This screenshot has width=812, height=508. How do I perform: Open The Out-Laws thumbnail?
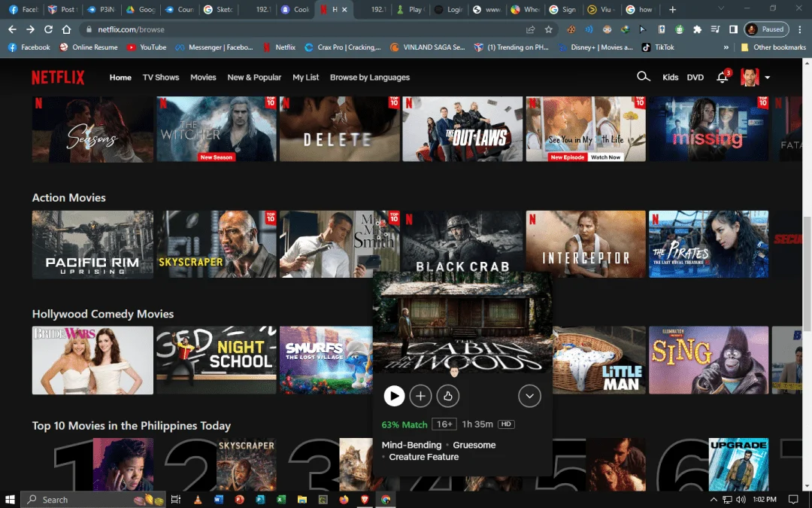coord(462,129)
